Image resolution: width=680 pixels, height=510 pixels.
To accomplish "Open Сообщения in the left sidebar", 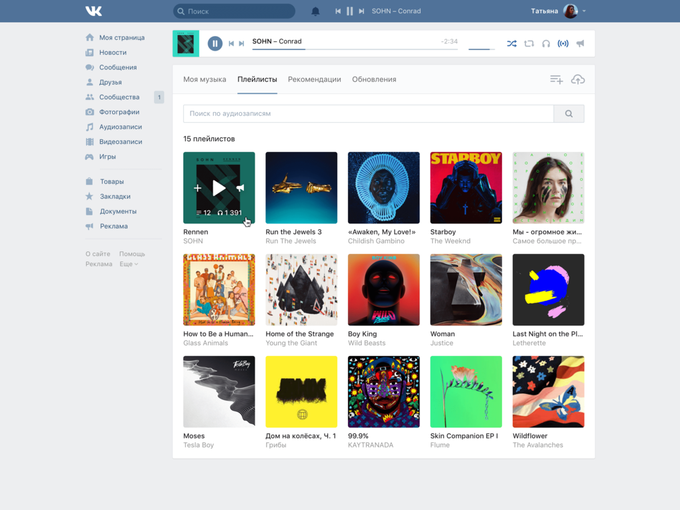I will pyautogui.click(x=118, y=67).
